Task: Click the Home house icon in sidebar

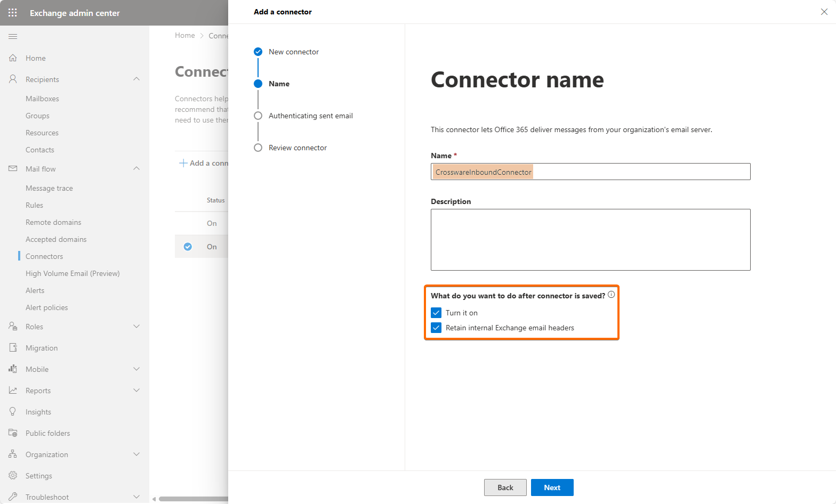Action: (13, 58)
